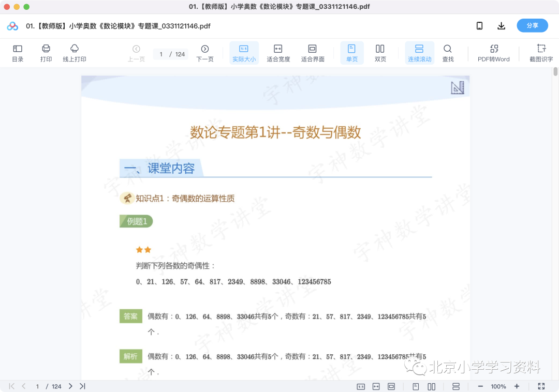The image size is (559, 392).
Task: Switch to 单页 single page mode
Action: [352, 53]
